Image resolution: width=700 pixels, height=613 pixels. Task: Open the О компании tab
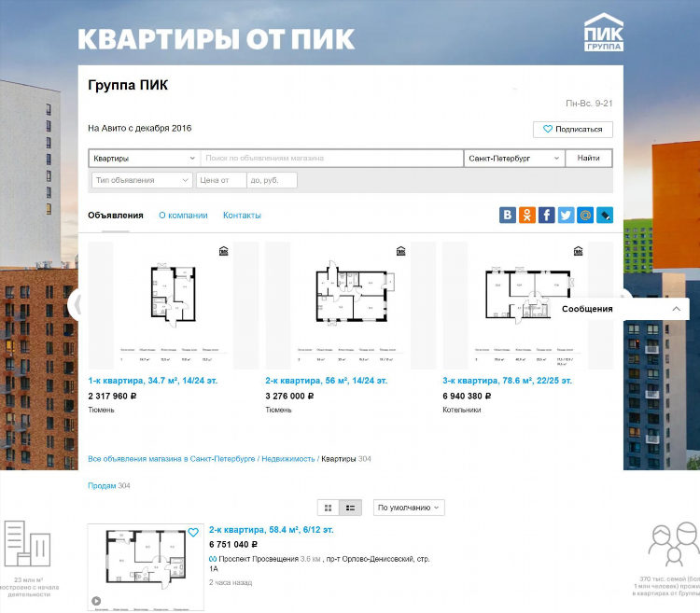(x=183, y=216)
